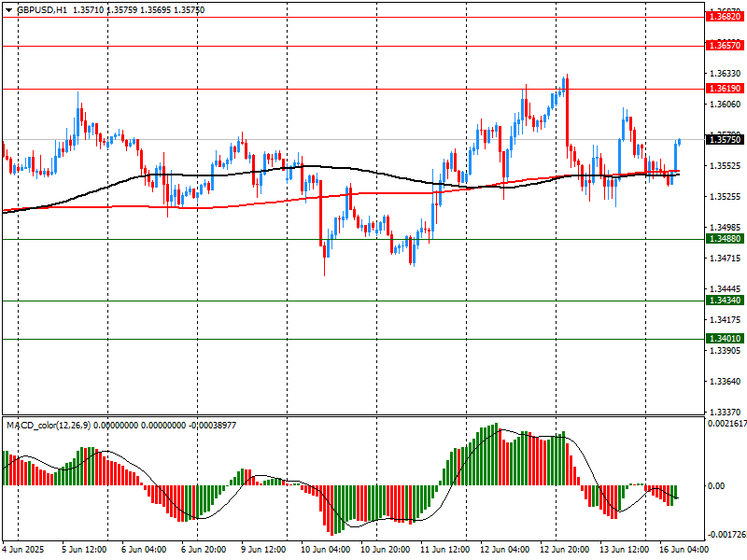Screen dimensions: 747x560
Task: Click the 1.36060 value on price scale
Action: 725,105
